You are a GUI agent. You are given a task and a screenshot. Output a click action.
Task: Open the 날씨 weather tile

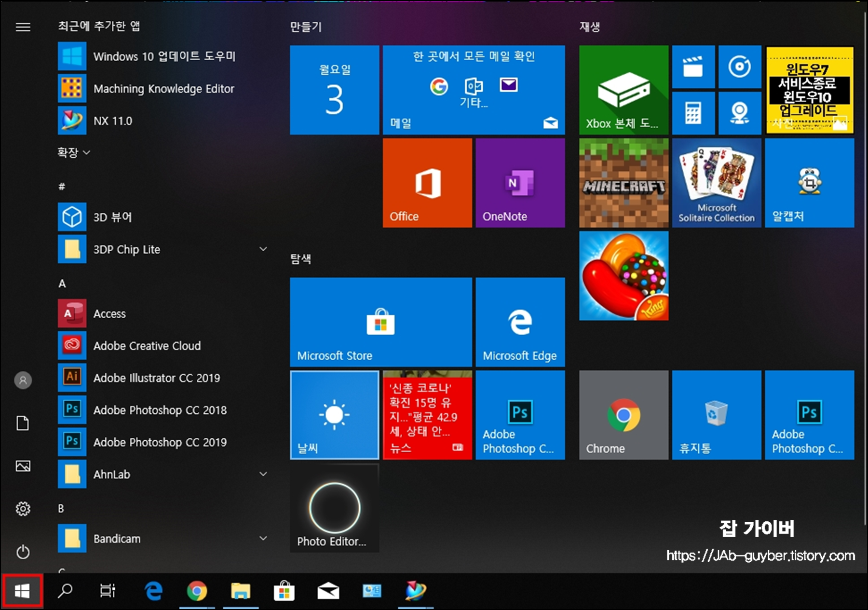(334, 415)
